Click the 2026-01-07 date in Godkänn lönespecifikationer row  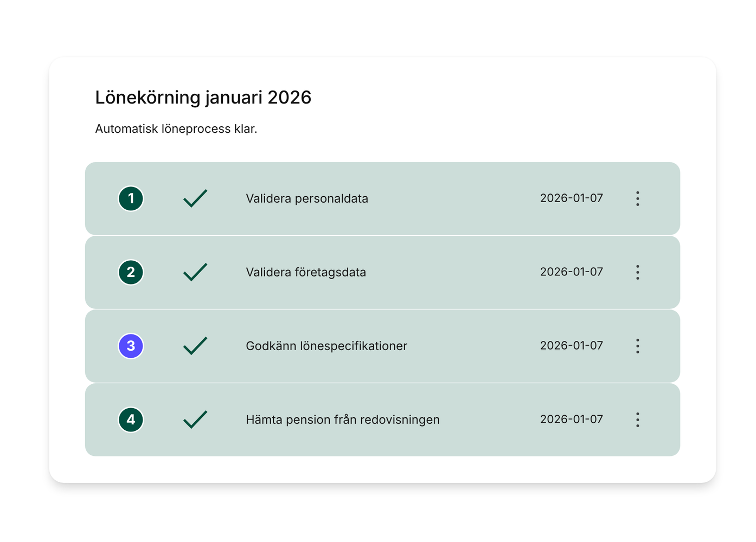(572, 345)
